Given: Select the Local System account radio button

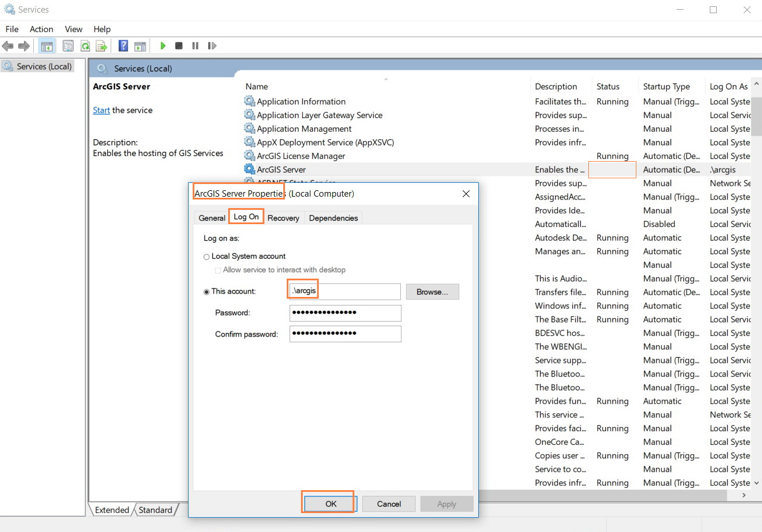Looking at the screenshot, I should pyautogui.click(x=206, y=257).
